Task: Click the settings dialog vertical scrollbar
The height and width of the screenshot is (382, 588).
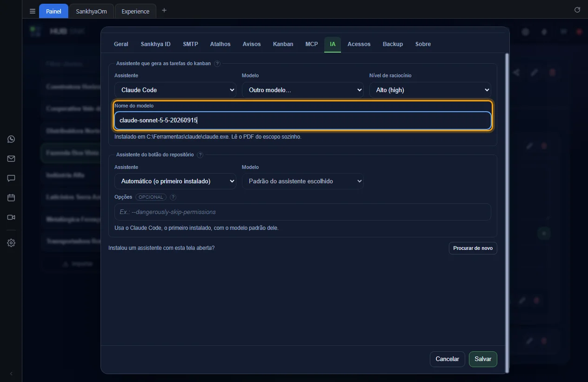Action: click(x=507, y=214)
